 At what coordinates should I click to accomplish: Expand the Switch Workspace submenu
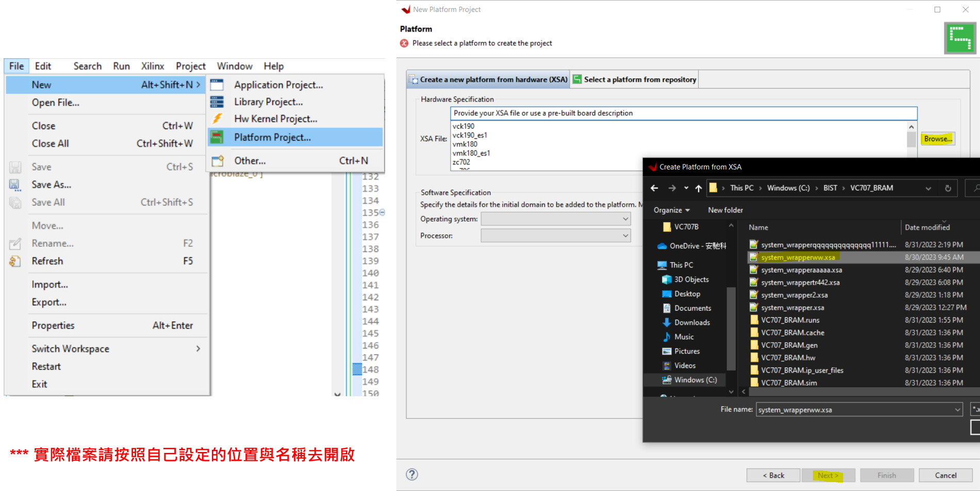(x=198, y=349)
